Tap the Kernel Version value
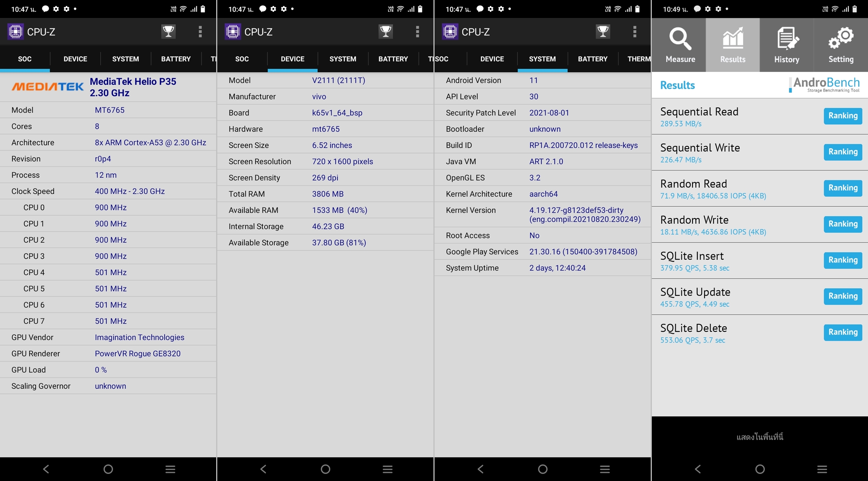The width and height of the screenshot is (868, 481). [585, 214]
